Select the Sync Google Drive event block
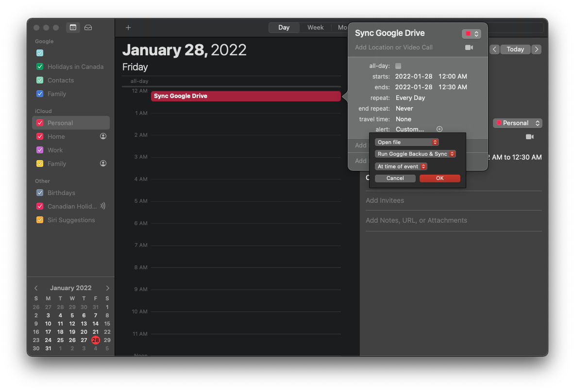The width and height of the screenshot is (575, 392). [x=246, y=96]
